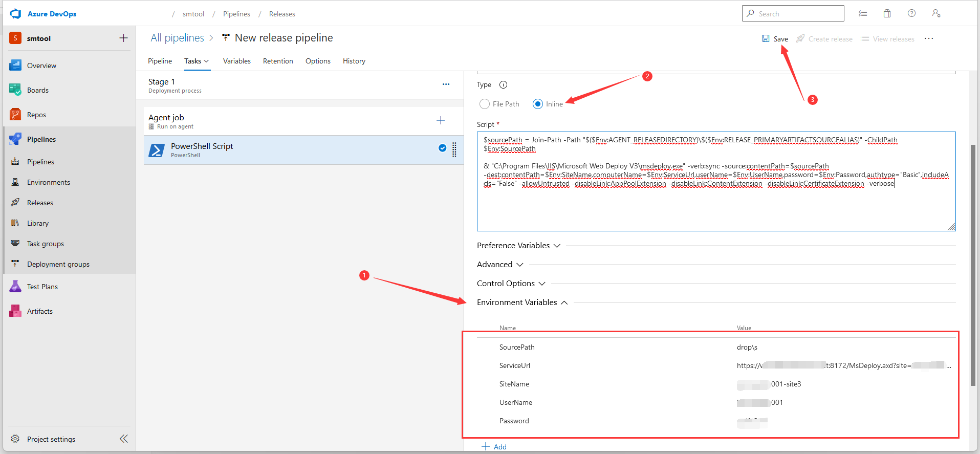Switch to the Variables tab
Image resolution: width=980 pixels, height=454 pixels.
[236, 61]
